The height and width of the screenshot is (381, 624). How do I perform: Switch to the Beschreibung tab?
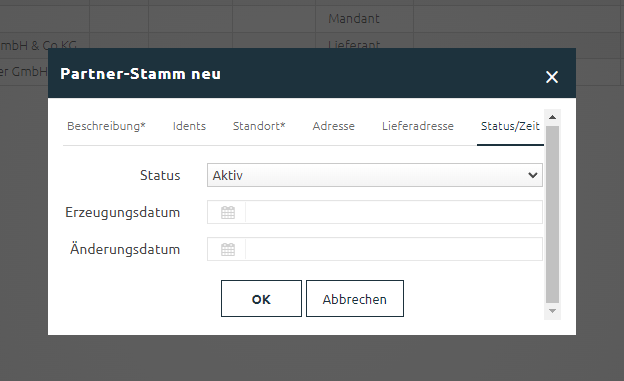(x=106, y=126)
